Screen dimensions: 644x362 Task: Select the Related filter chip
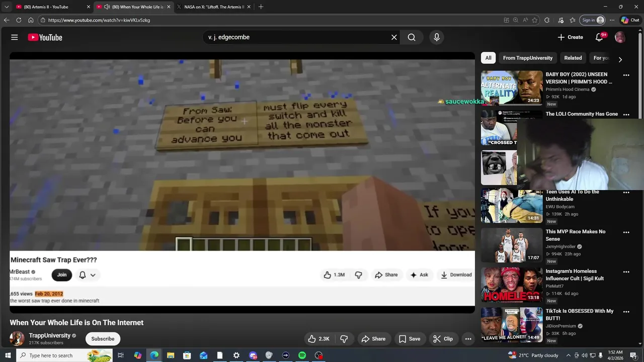[x=573, y=58]
